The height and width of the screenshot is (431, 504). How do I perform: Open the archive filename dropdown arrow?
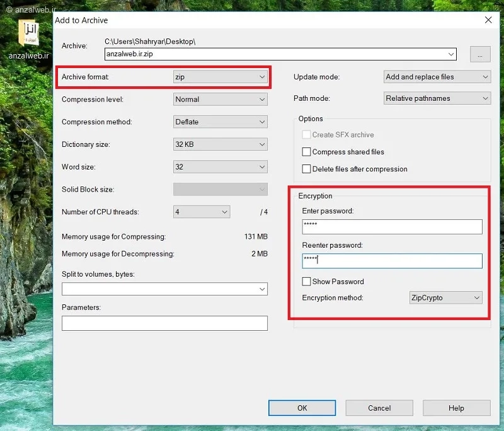(x=452, y=54)
